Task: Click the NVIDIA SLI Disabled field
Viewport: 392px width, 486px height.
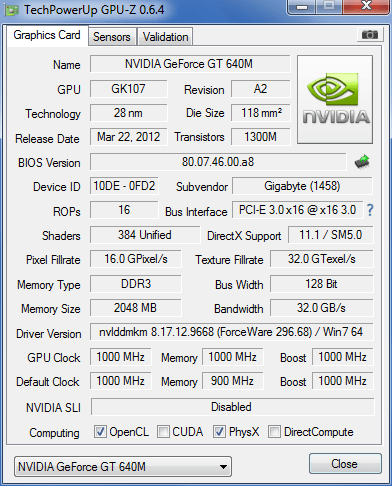Action: tap(232, 407)
